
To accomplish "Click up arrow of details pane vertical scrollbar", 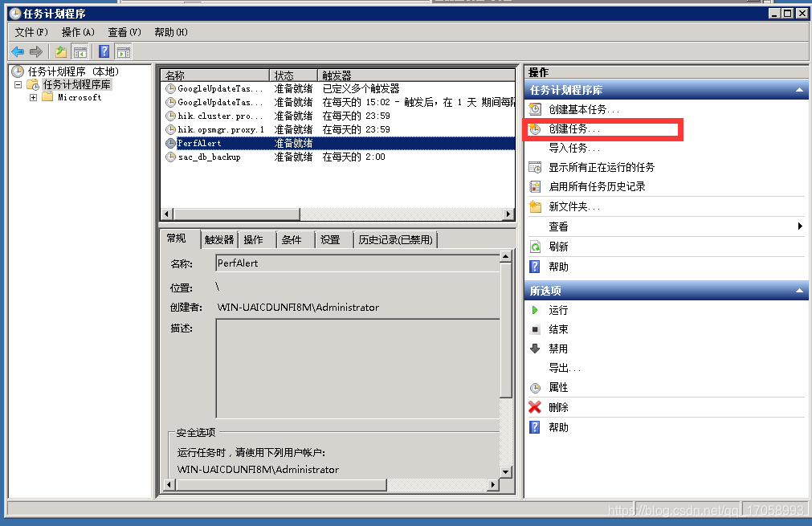I will 506,256.
